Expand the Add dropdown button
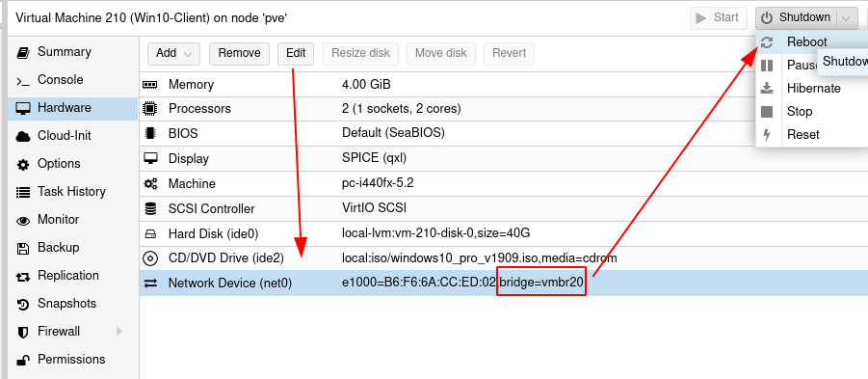The width and height of the screenshot is (868, 379). click(x=173, y=53)
